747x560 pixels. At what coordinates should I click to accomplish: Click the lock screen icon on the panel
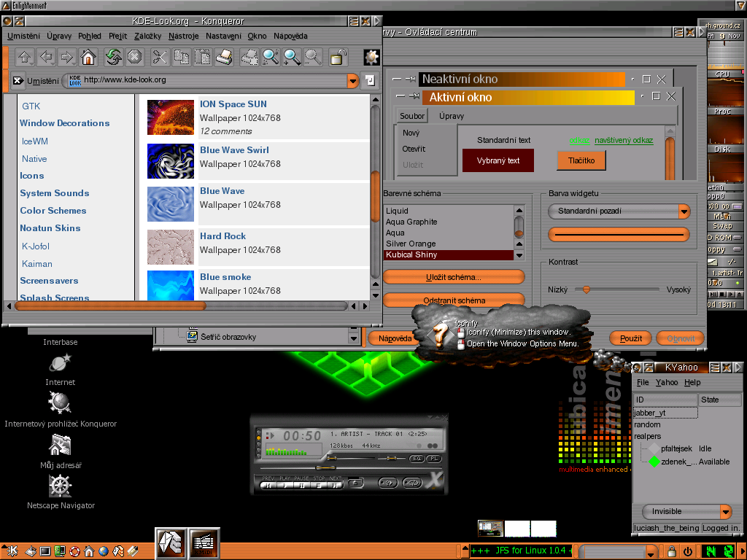(672, 551)
